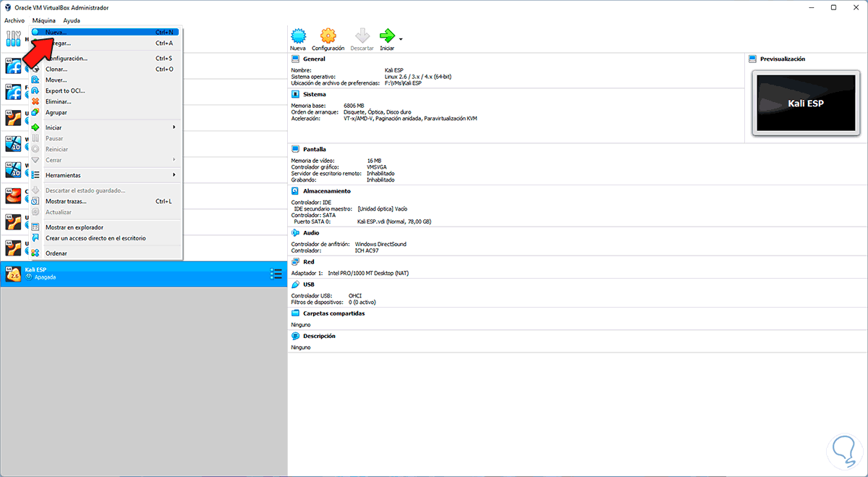Choose Configuración... in the Máquina menu
This screenshot has height=477, width=868.
(x=106, y=58)
